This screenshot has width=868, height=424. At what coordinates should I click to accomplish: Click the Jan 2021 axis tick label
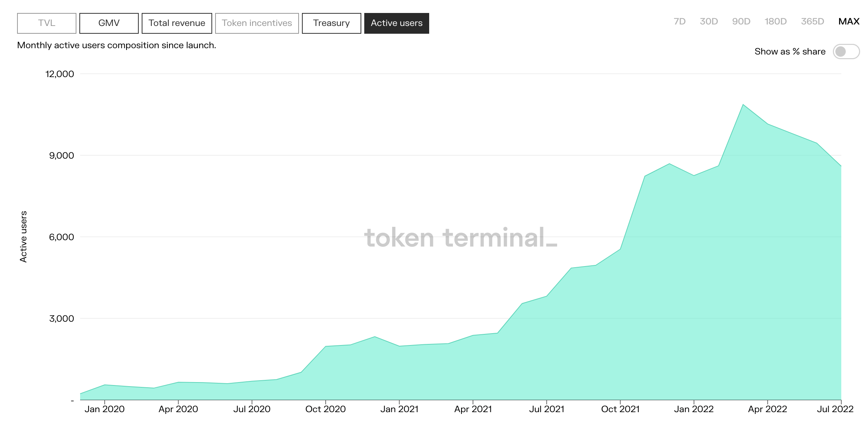point(399,409)
